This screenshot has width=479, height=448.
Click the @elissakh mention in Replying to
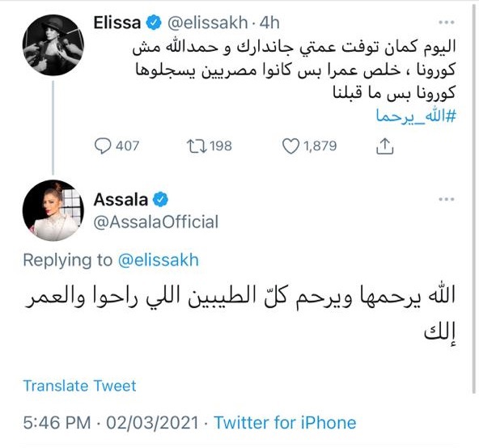coord(159,260)
